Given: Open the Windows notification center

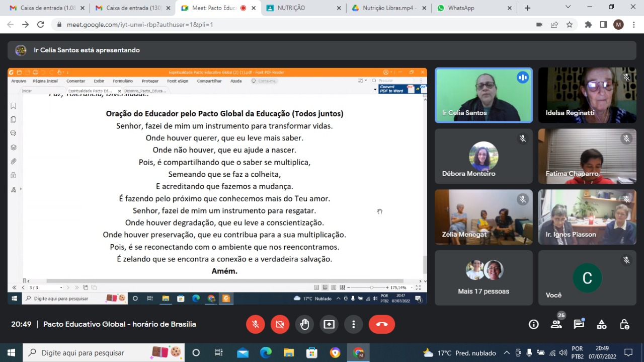Looking at the screenshot, I should [x=628, y=352].
